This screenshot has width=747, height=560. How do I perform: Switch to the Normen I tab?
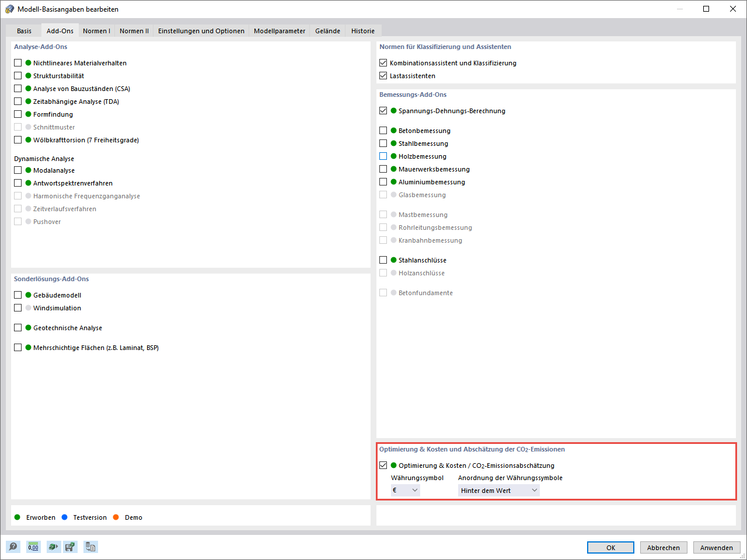click(96, 30)
